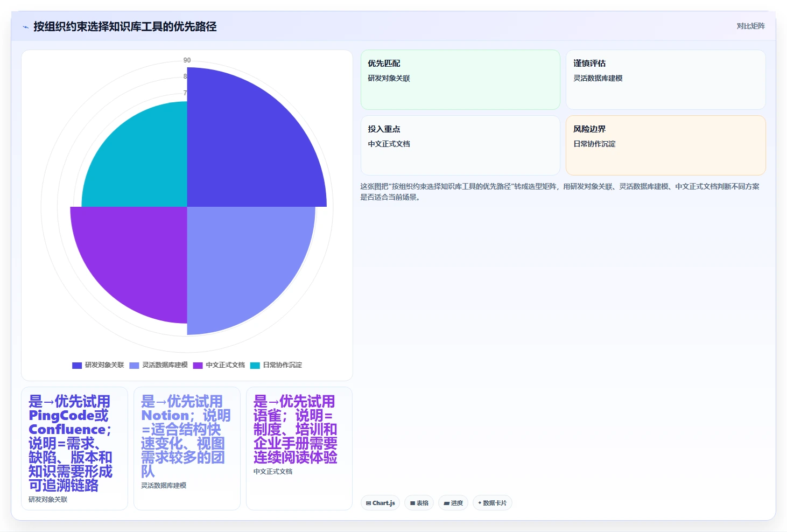Toggle the 灵活数据库建模 legend color swatch
This screenshot has width=787, height=532.
click(134, 365)
